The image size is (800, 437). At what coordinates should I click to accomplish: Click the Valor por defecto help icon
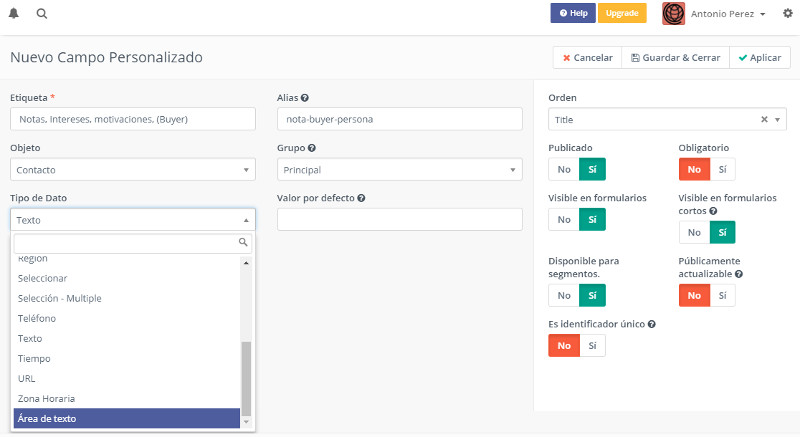pos(361,198)
